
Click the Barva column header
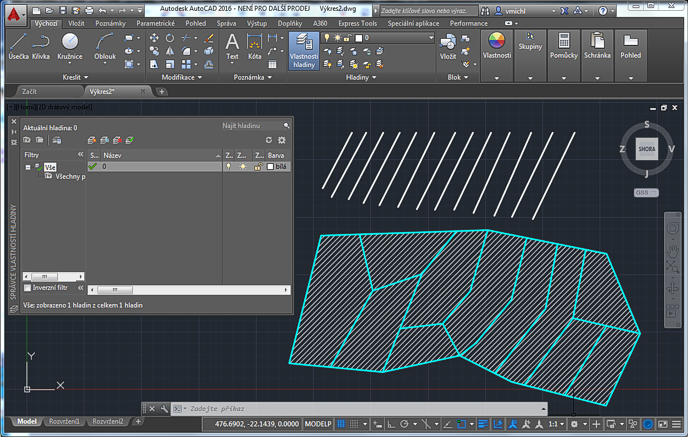pyautogui.click(x=277, y=155)
